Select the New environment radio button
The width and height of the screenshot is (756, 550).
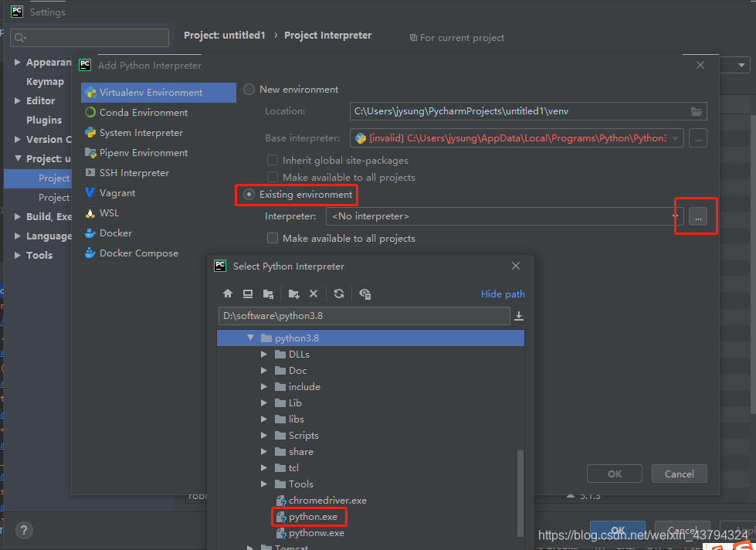249,90
